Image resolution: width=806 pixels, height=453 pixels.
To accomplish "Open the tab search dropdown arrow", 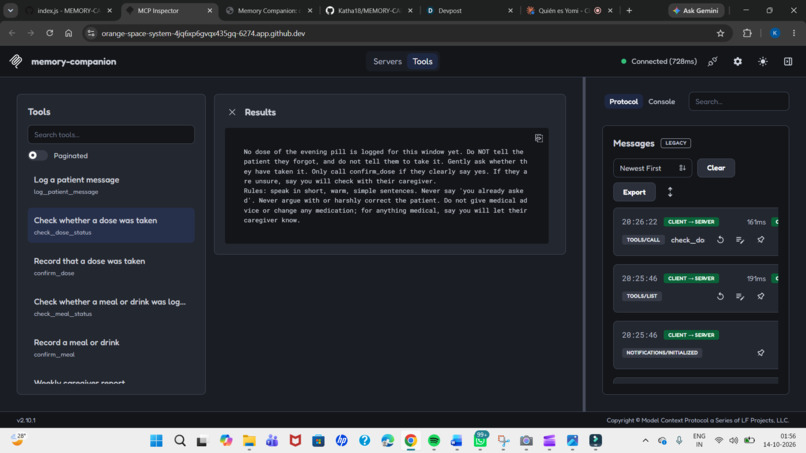I will pos(10,10).
